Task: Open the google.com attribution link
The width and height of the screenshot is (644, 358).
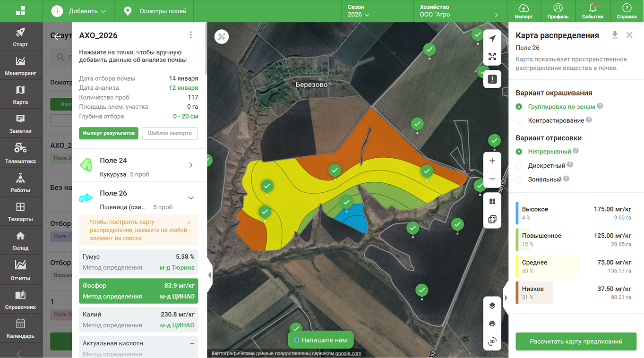Action: (348, 353)
